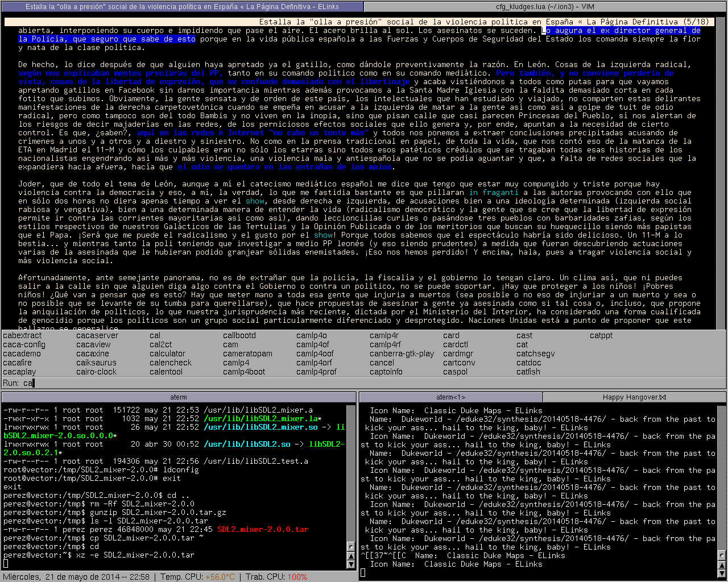Click the up arrow in aterm<1> scrollbar

[x=722, y=564]
